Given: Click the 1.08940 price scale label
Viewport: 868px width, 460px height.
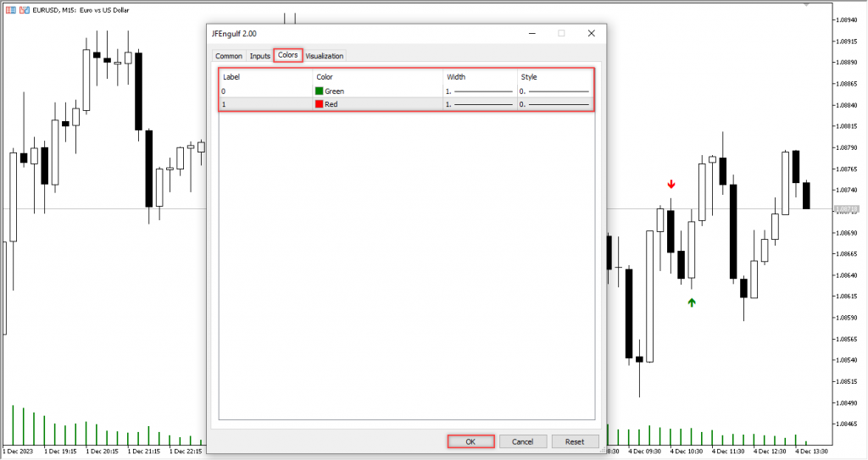Looking at the screenshot, I should tap(846, 20).
